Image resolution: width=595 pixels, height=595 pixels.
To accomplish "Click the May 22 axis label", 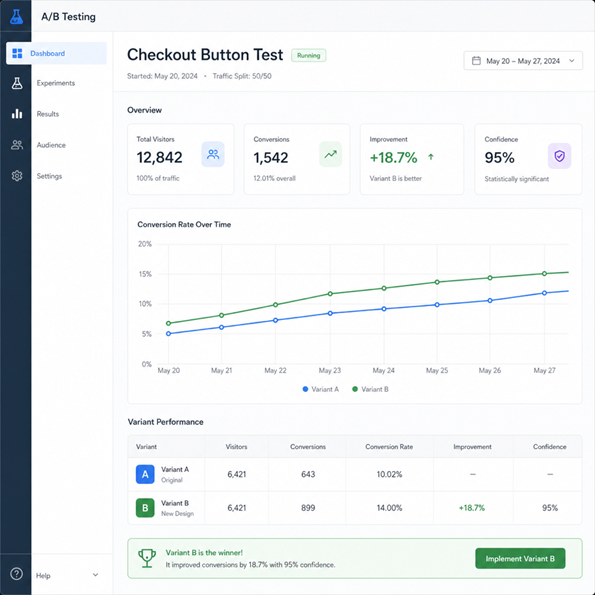I will 275,370.
